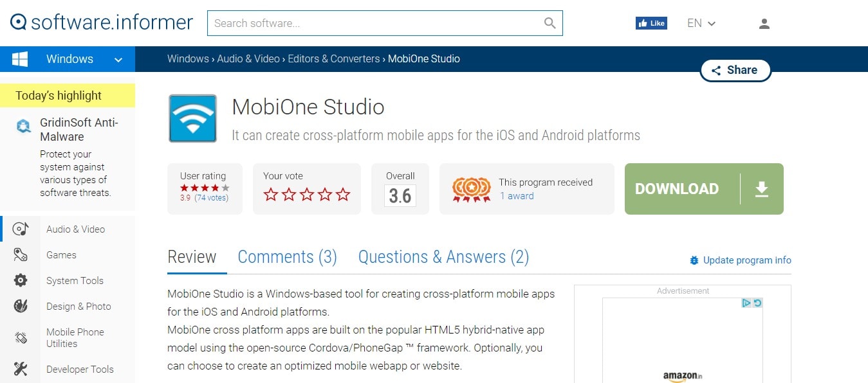Open the Questions & Answers (2) tab
This screenshot has height=383, width=868.
tap(443, 257)
